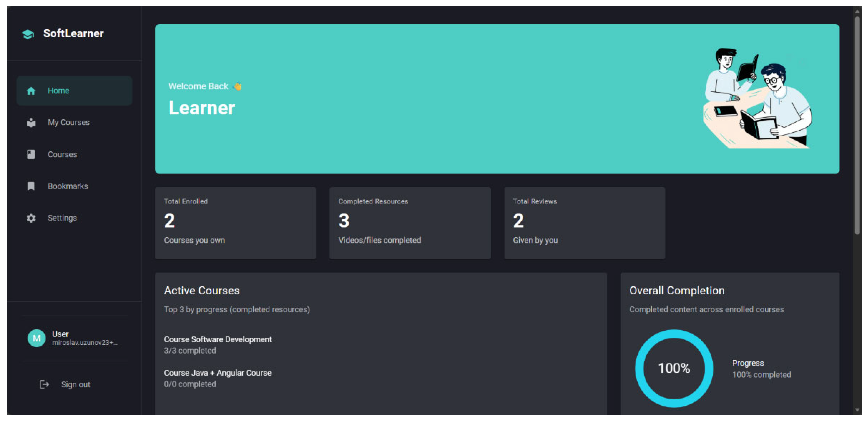Click the Completed Resources stat card
Image resolution: width=868 pixels, height=423 pixels.
click(x=410, y=223)
